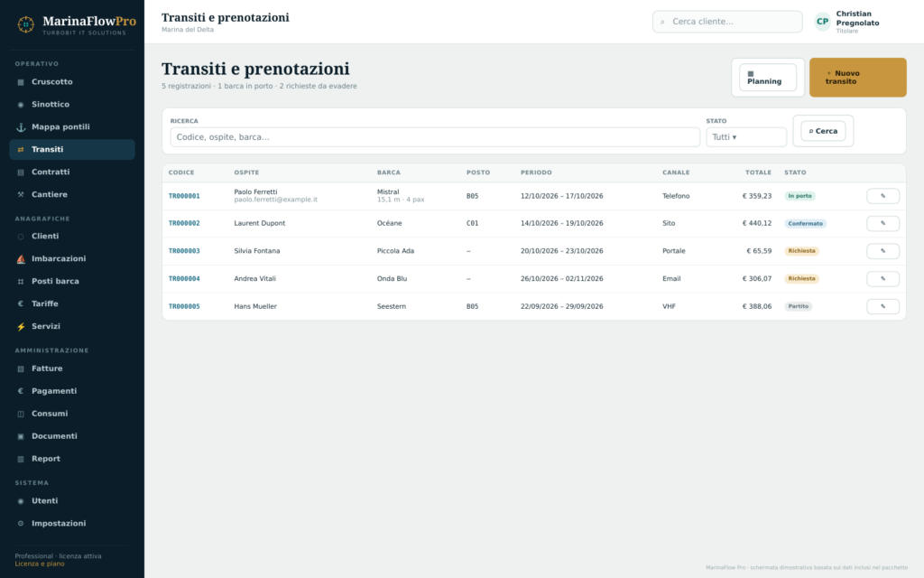Click the boat name Seestern
The width and height of the screenshot is (924, 578).
click(392, 306)
